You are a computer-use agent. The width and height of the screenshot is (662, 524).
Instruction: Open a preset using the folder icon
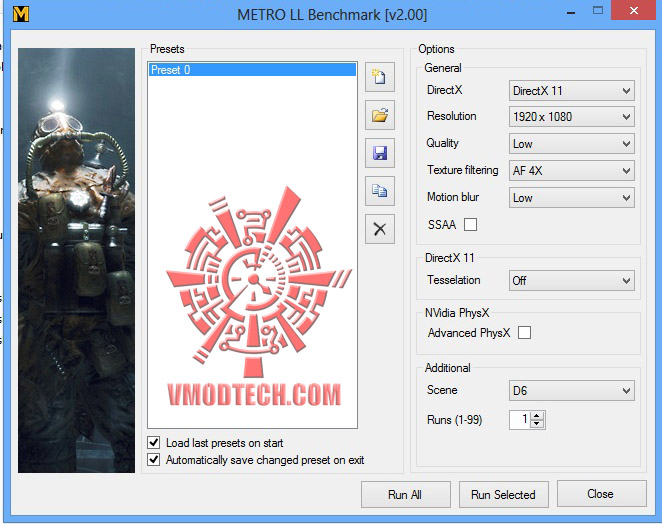(x=380, y=115)
